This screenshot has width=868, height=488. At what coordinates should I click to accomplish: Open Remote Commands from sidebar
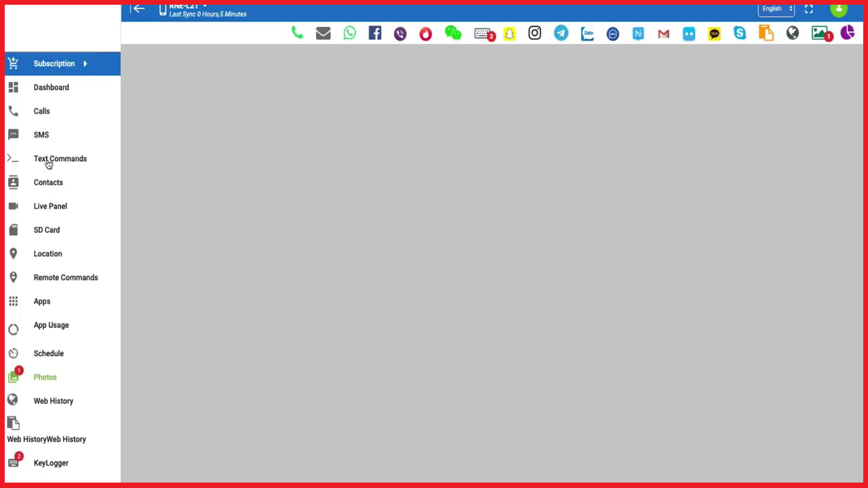(x=66, y=277)
